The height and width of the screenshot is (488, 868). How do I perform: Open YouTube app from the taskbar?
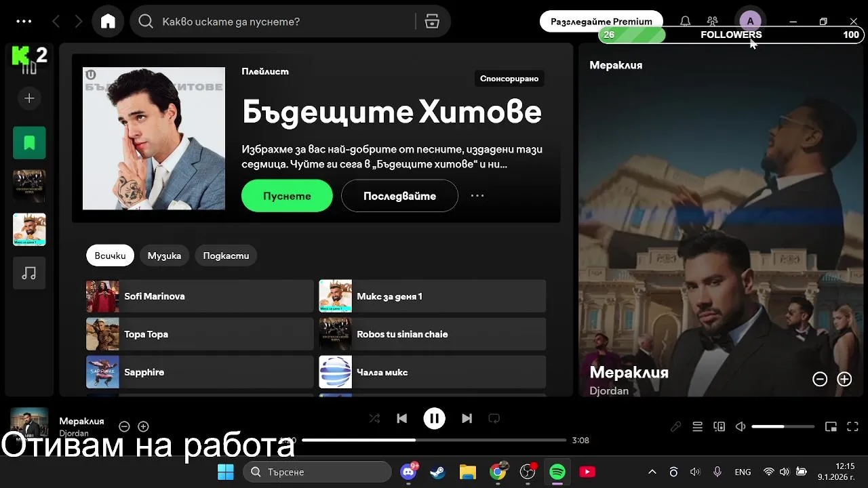point(587,472)
